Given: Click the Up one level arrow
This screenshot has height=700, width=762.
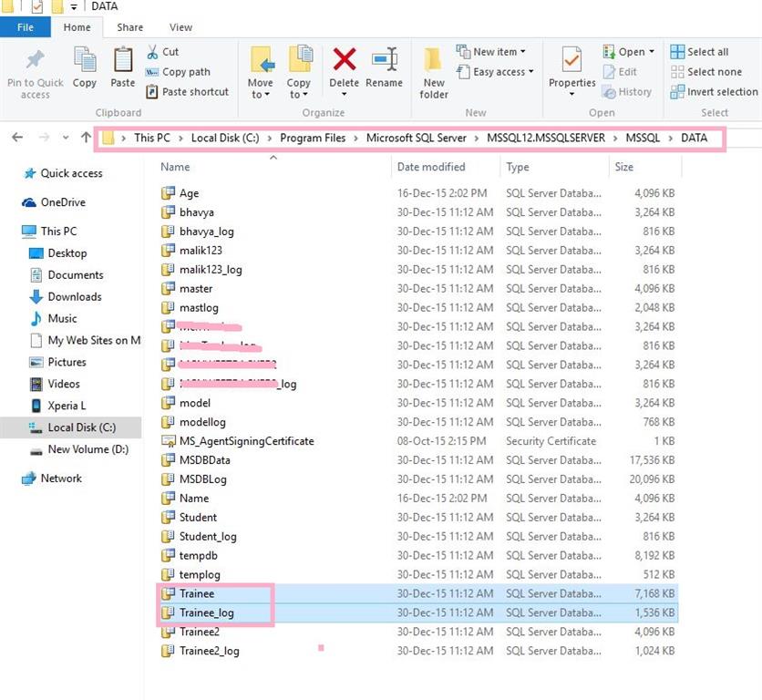Looking at the screenshot, I should coord(86,138).
